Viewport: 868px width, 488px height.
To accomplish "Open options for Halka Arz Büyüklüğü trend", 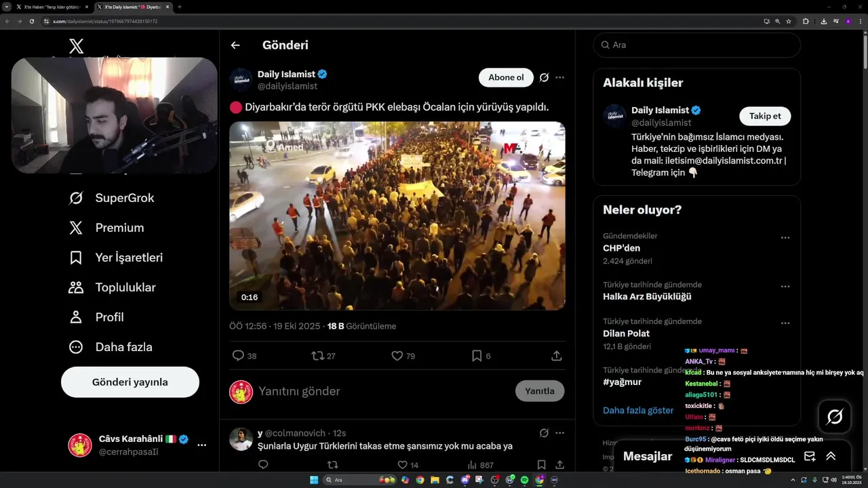I will pos(785,287).
